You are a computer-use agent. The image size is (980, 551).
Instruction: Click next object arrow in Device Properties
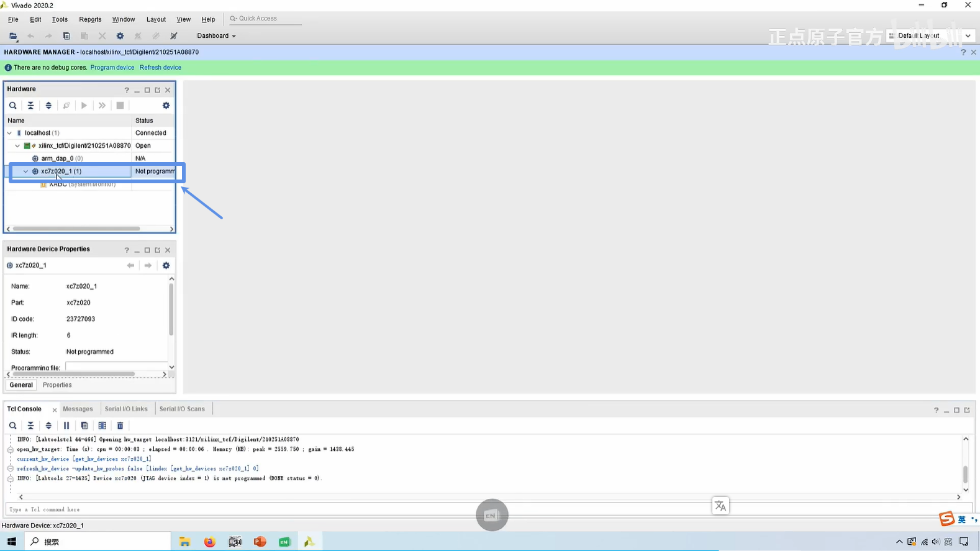pyautogui.click(x=148, y=266)
